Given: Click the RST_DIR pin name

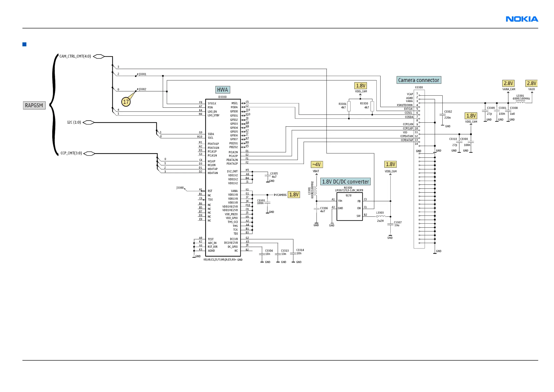Looking at the screenshot, I should [x=213, y=247].
